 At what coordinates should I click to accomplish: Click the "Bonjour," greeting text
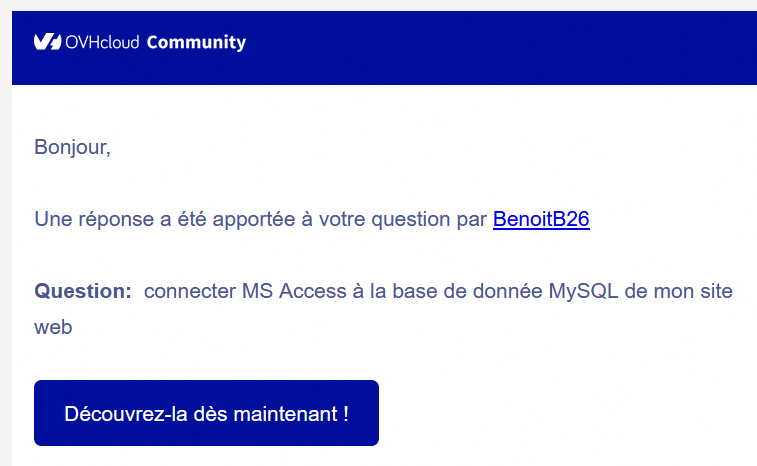click(x=72, y=147)
